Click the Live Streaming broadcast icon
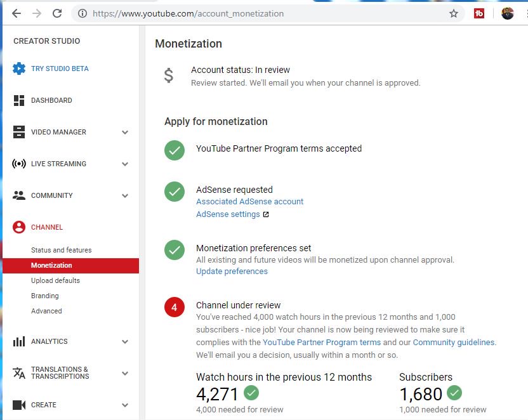Screen dimensions: 528x420 [x=19, y=164]
